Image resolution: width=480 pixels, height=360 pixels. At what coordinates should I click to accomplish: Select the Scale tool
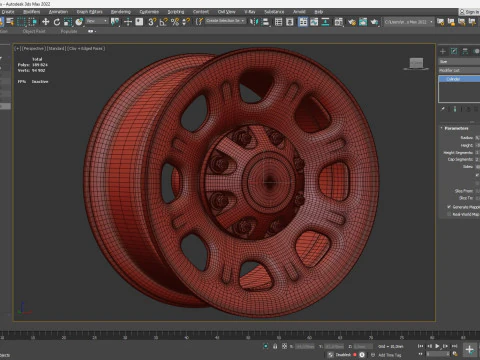click(x=68, y=22)
